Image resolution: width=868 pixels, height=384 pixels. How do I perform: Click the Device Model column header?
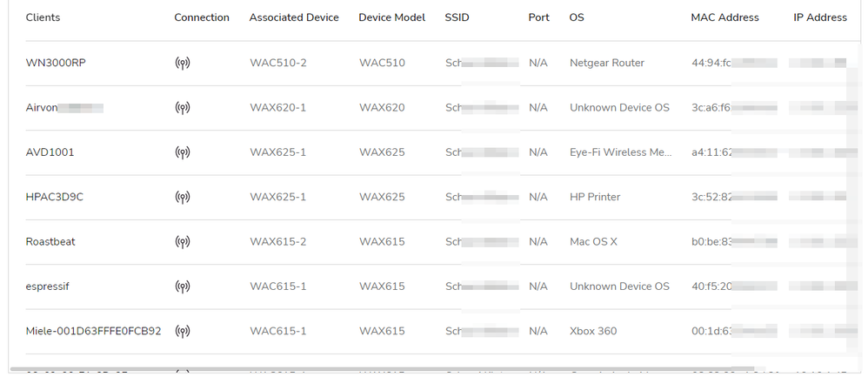click(x=392, y=17)
